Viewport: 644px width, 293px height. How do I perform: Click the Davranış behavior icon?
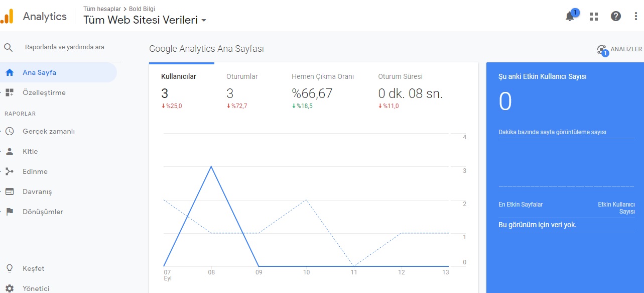point(10,191)
